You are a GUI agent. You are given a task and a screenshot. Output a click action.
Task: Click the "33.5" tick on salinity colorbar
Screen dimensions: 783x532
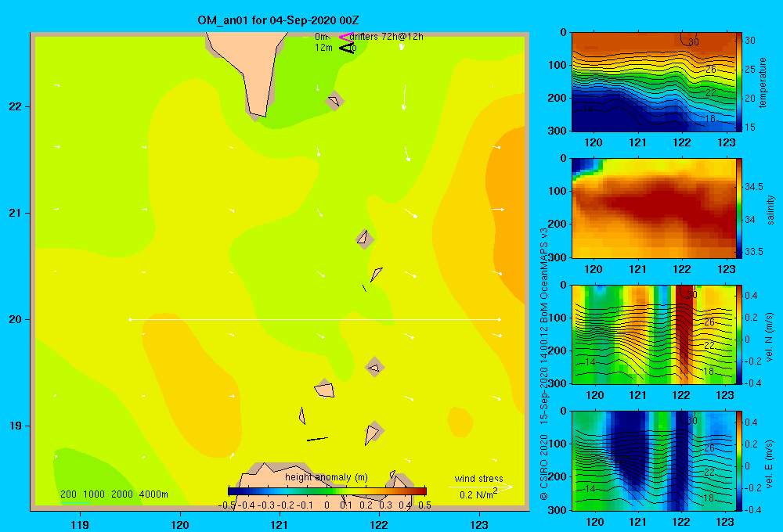click(x=753, y=252)
